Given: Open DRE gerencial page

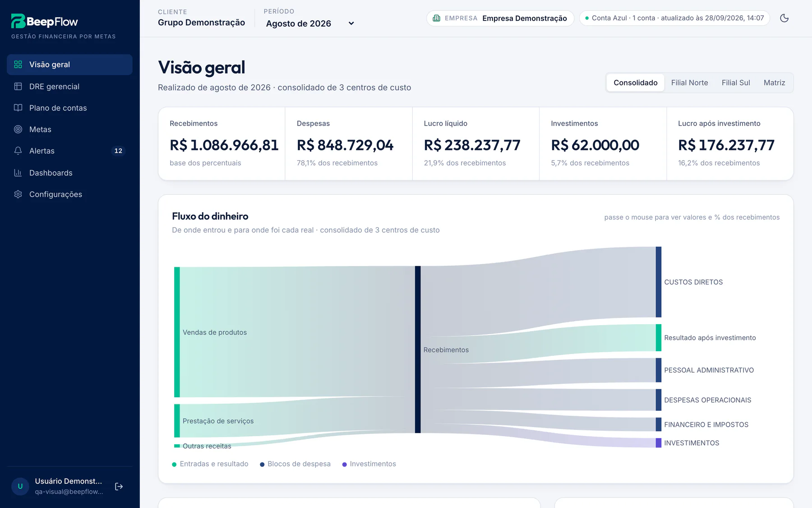Looking at the screenshot, I should coord(69,86).
